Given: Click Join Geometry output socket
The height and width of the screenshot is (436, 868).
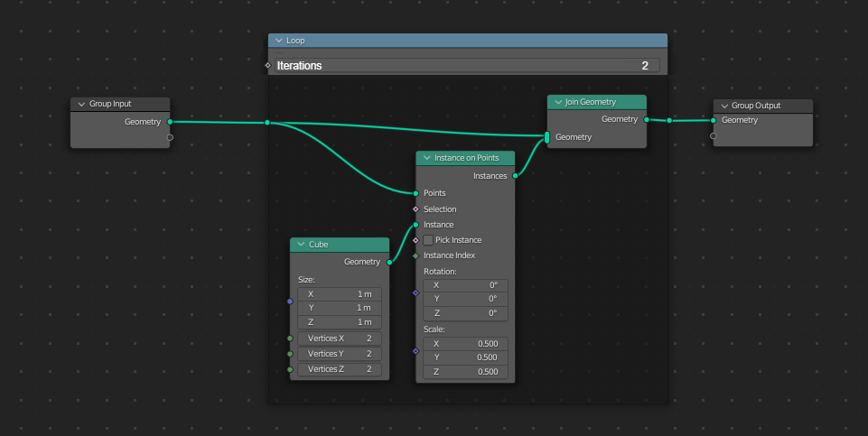Looking at the screenshot, I should 647,119.
